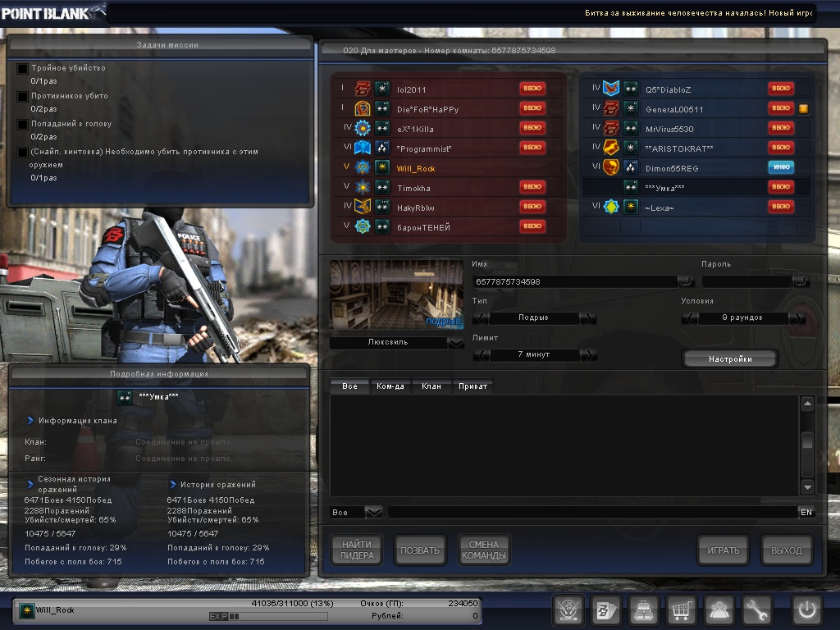
Task: Click Q5*DiabloZ clan emblem icon
Action: 611,89
